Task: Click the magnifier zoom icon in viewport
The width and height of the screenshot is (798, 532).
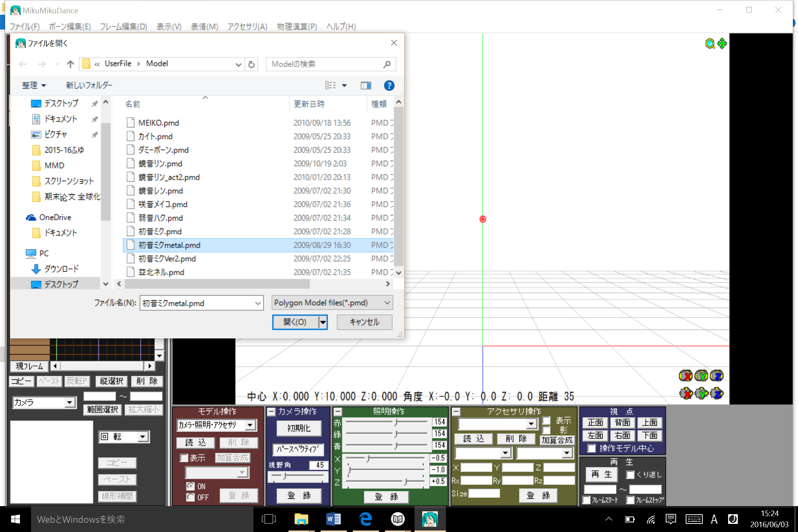Action: [x=710, y=44]
